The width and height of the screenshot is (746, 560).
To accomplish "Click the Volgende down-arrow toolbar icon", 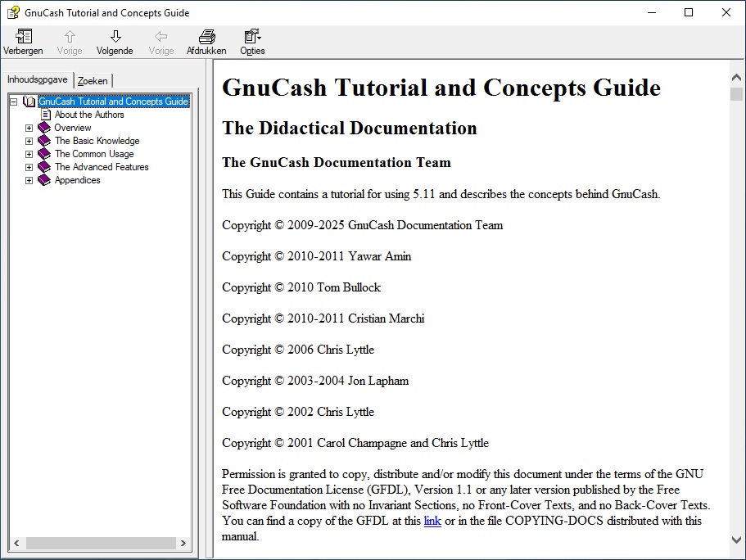I will (115, 37).
